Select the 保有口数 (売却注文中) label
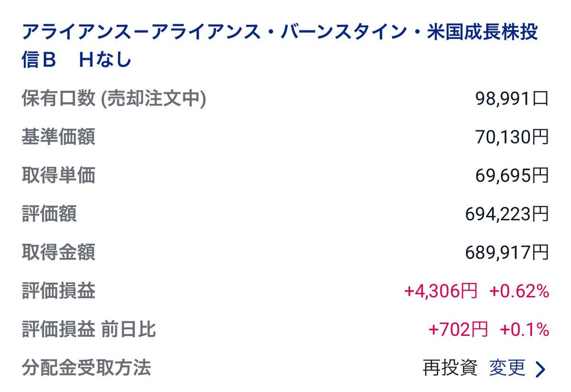 (114, 98)
